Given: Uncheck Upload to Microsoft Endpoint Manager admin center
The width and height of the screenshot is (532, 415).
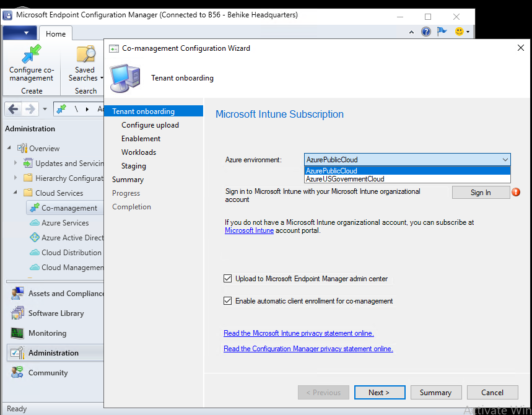Looking at the screenshot, I should 228,279.
